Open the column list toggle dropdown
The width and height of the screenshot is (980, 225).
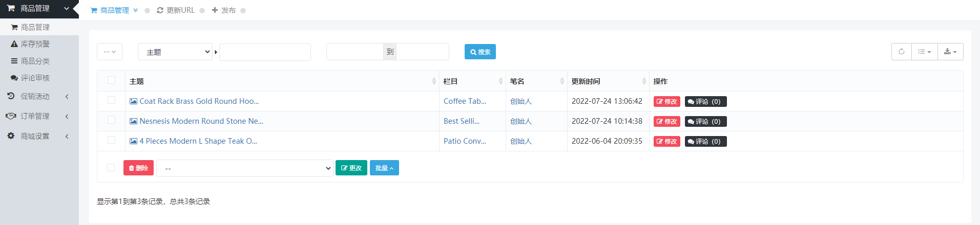click(925, 52)
